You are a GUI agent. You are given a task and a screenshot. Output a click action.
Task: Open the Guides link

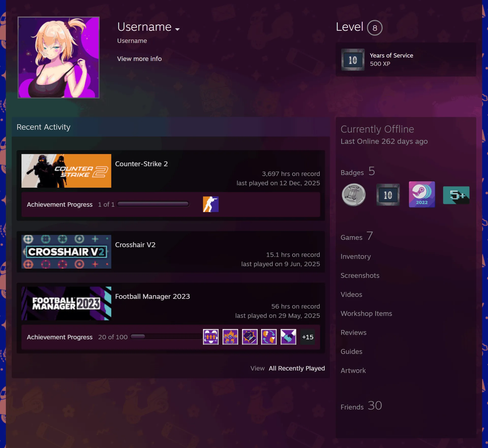pyautogui.click(x=351, y=352)
